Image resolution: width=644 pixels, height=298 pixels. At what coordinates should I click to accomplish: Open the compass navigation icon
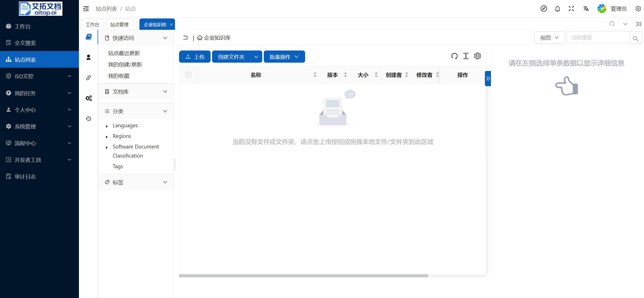tap(544, 9)
